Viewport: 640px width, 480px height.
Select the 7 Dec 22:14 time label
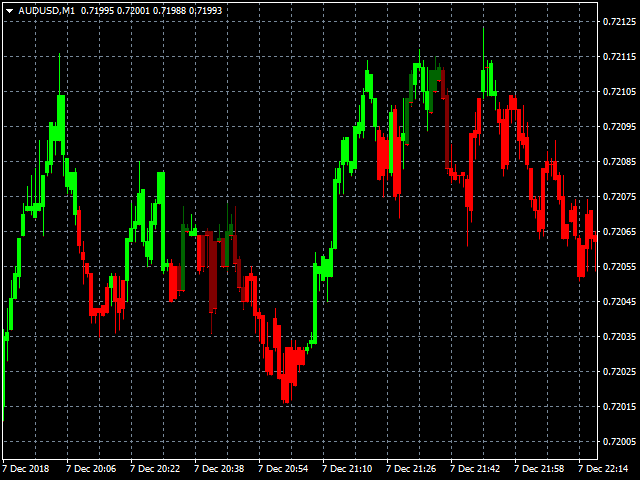603,469
